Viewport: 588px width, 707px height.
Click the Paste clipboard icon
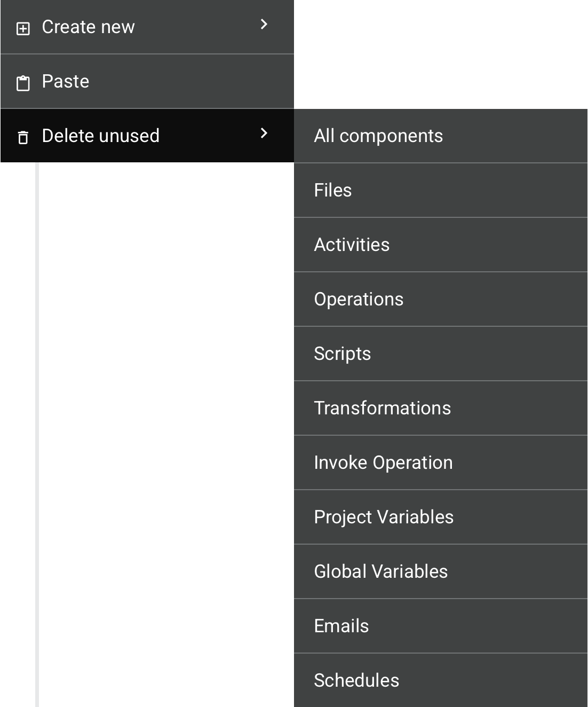click(23, 83)
